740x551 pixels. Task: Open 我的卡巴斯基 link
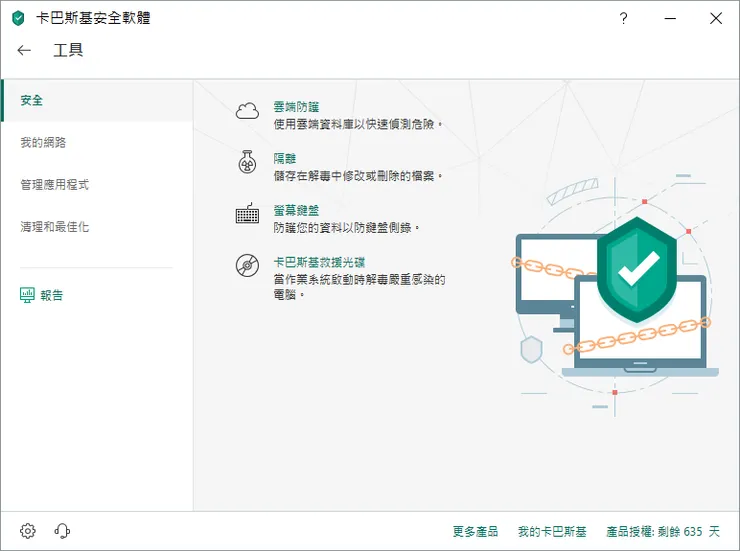pos(552,532)
